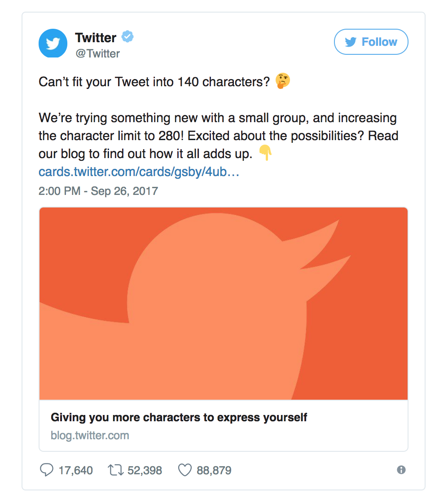Click the thinking face emoji
The width and height of the screenshot is (448, 503).
pyautogui.click(x=283, y=81)
